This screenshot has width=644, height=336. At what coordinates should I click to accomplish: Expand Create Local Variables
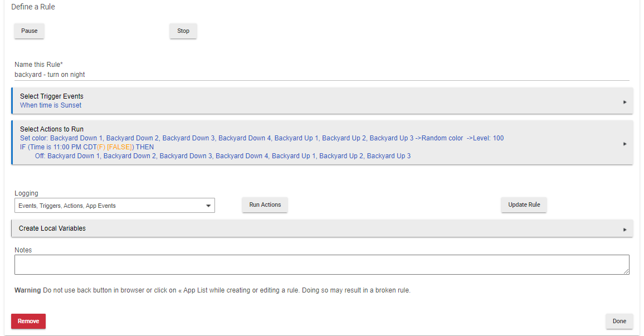coord(52,228)
